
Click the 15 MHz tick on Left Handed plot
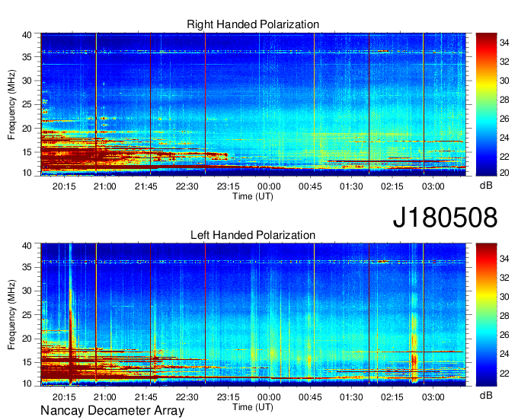[27, 362]
